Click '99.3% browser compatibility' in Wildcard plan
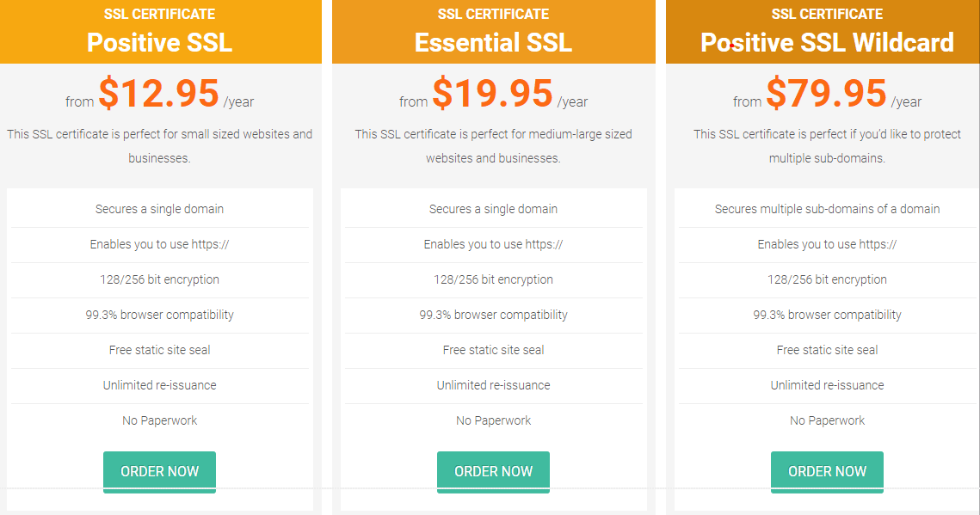Image resolution: width=980 pixels, height=515 pixels. 827,315
